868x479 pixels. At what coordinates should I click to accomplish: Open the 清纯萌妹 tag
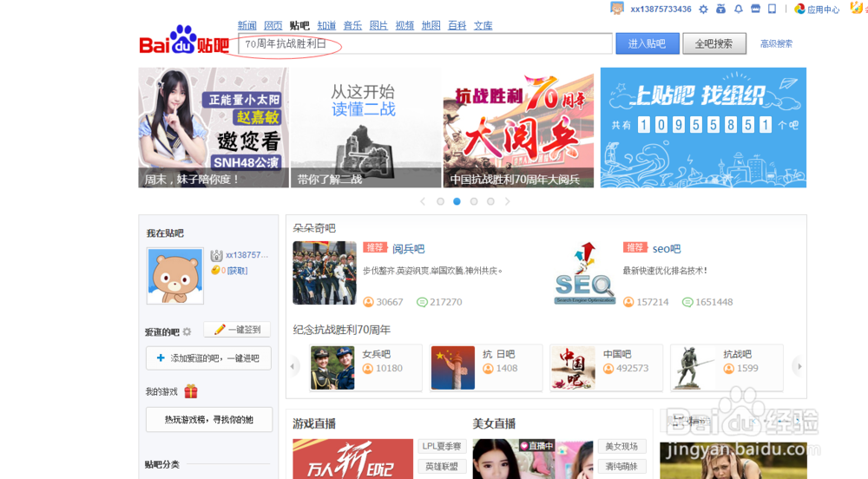click(621, 466)
